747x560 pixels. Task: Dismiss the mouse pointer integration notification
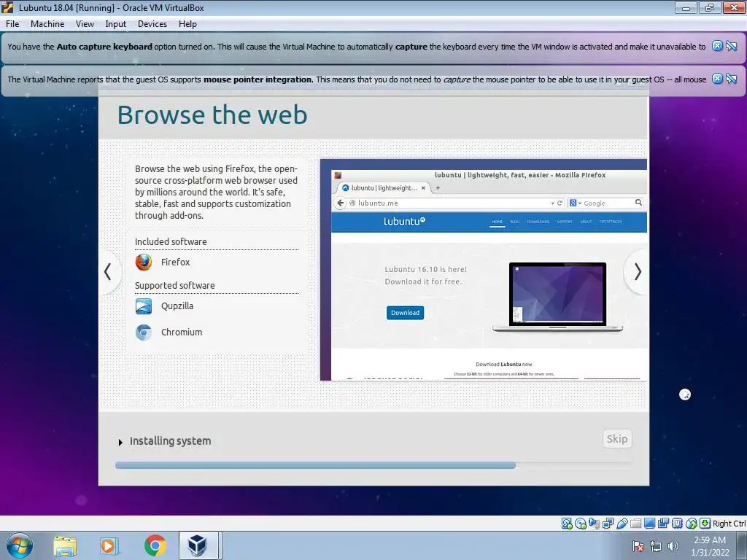click(718, 79)
